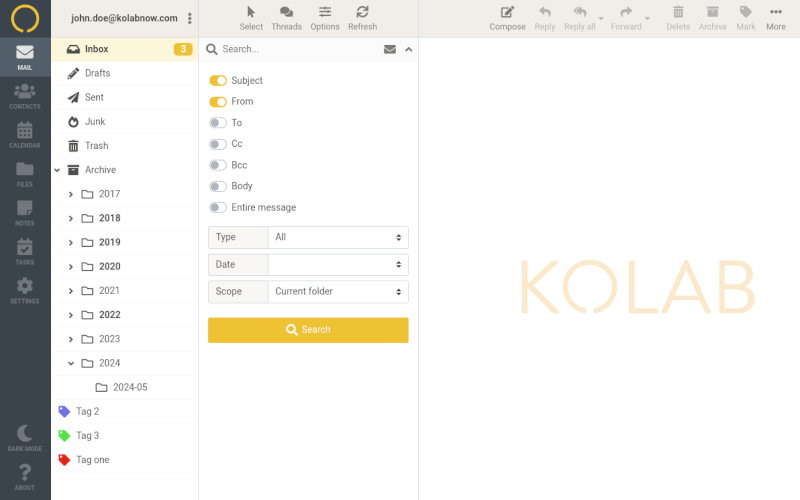Screen dimensions: 800x500
Task: Refresh the message list
Action: (362, 18)
